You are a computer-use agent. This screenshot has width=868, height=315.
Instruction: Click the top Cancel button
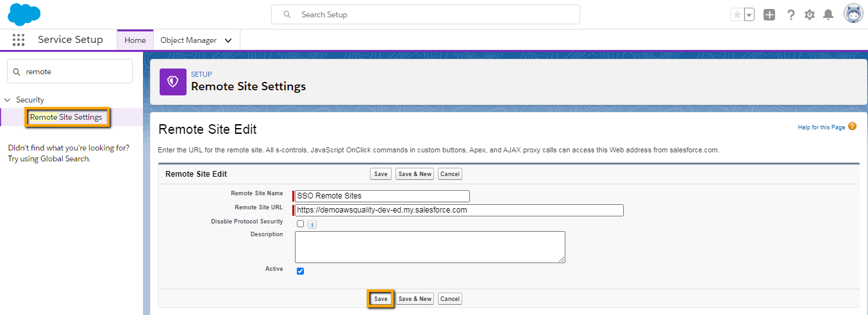pos(450,174)
